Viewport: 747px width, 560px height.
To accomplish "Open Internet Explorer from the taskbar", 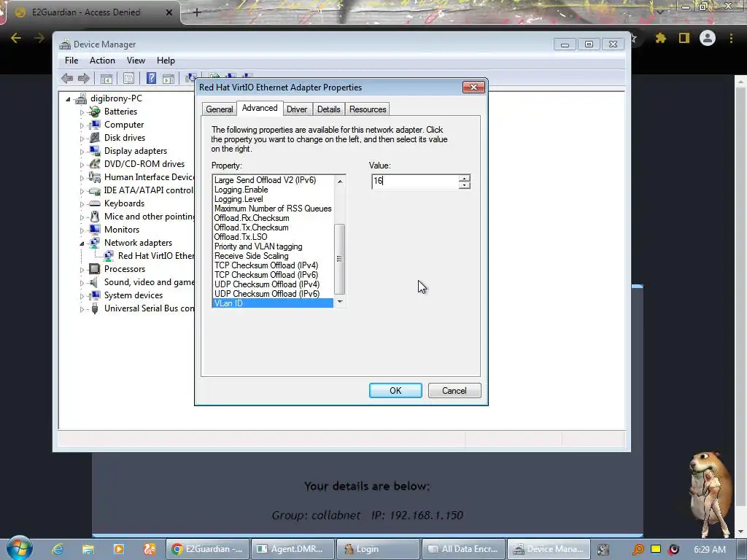I will [x=58, y=549].
